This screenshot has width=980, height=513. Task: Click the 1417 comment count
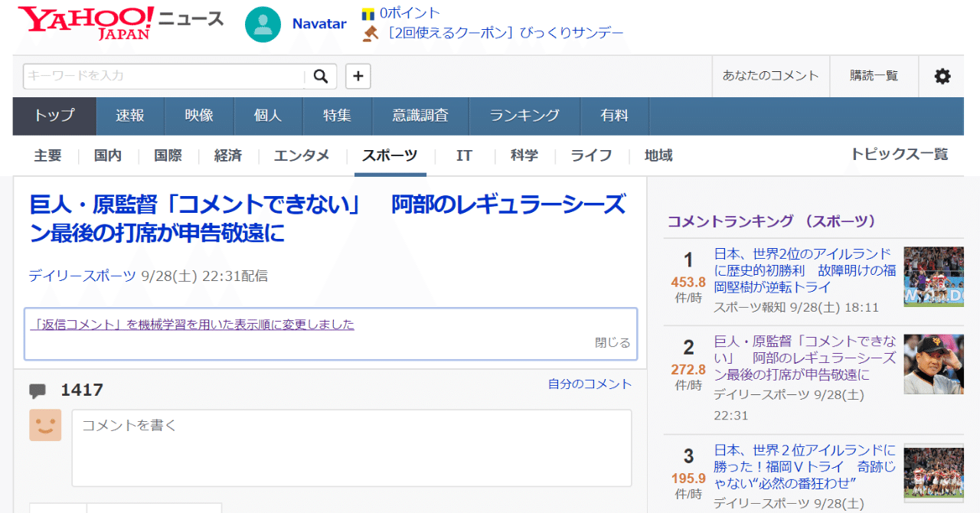pos(82,390)
